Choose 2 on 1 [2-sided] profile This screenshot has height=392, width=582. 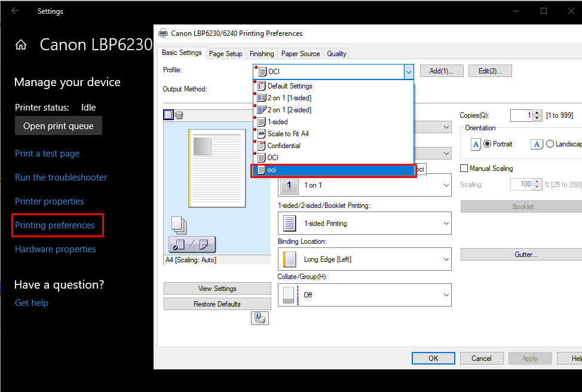coord(333,110)
